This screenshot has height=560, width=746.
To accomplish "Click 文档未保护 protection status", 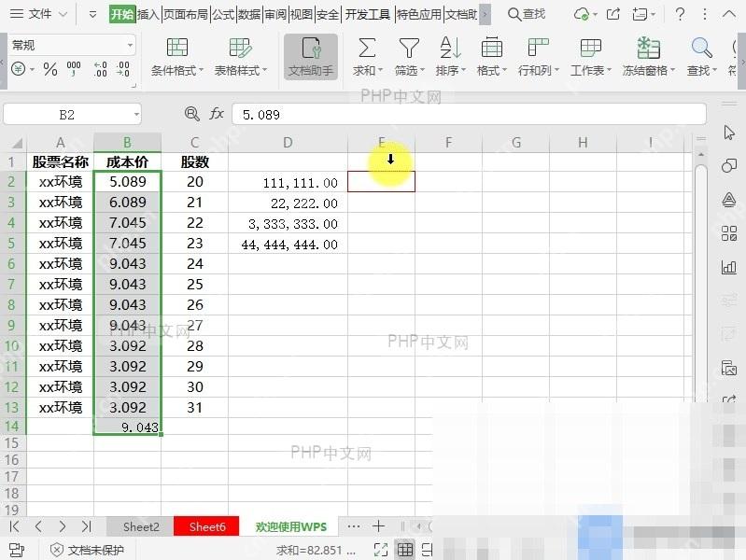I will tap(87, 550).
